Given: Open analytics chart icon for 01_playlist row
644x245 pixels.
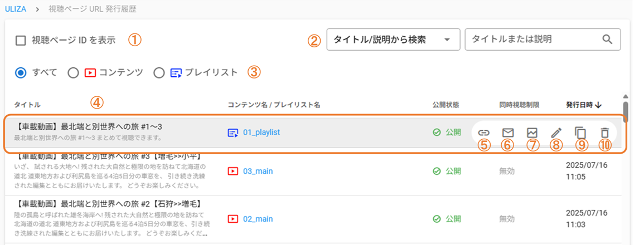Looking at the screenshot, I should click(532, 133).
